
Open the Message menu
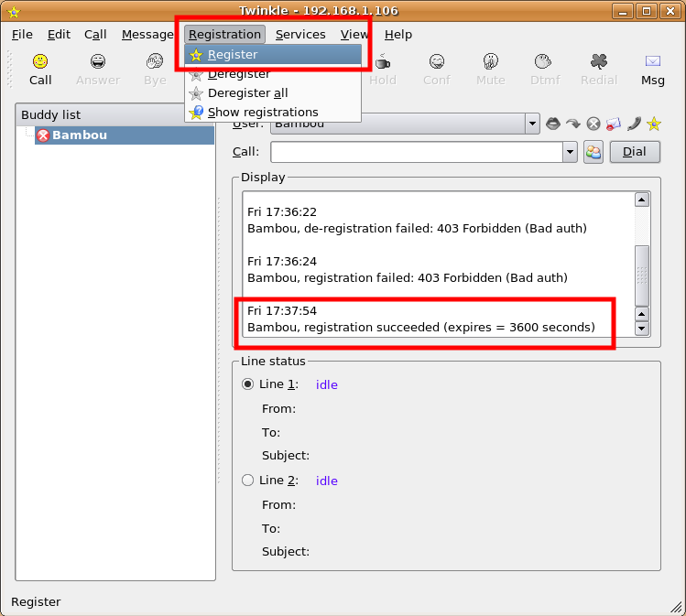[147, 35]
